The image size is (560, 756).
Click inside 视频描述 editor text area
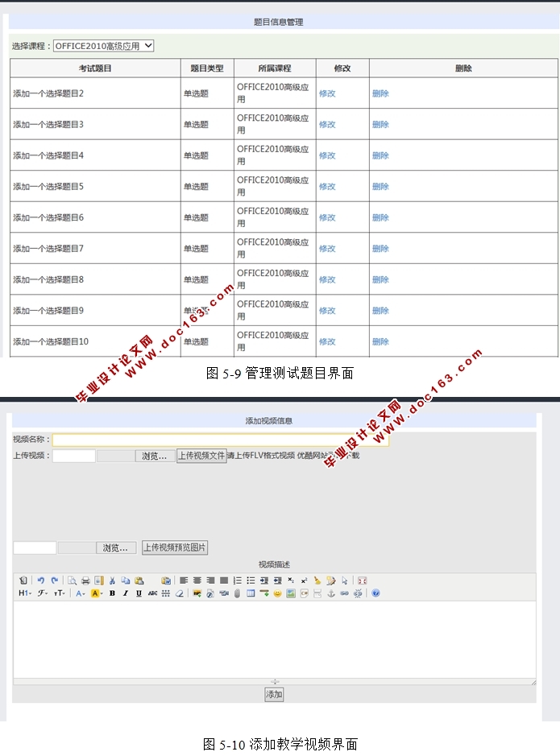tap(275, 639)
